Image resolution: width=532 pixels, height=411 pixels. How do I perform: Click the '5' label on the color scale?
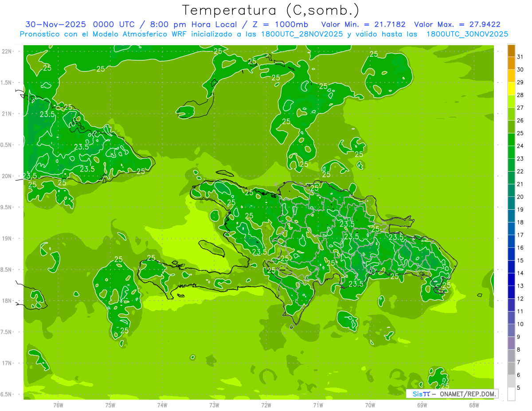tap(518, 388)
